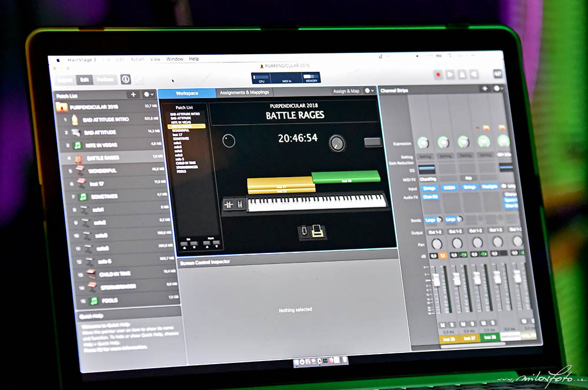Screen dimensions: 588x390
Task: Click green music icon of NITE IN VEGAS
Action: (78, 145)
